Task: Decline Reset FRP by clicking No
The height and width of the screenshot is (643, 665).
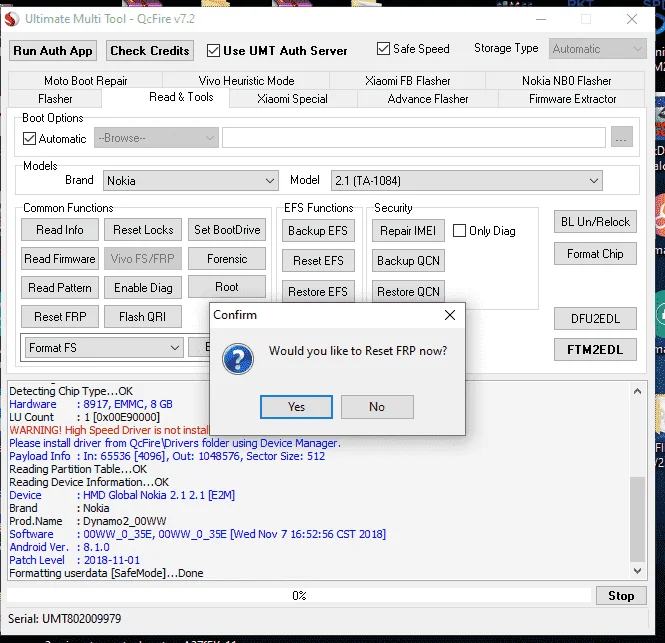Action: 377,407
